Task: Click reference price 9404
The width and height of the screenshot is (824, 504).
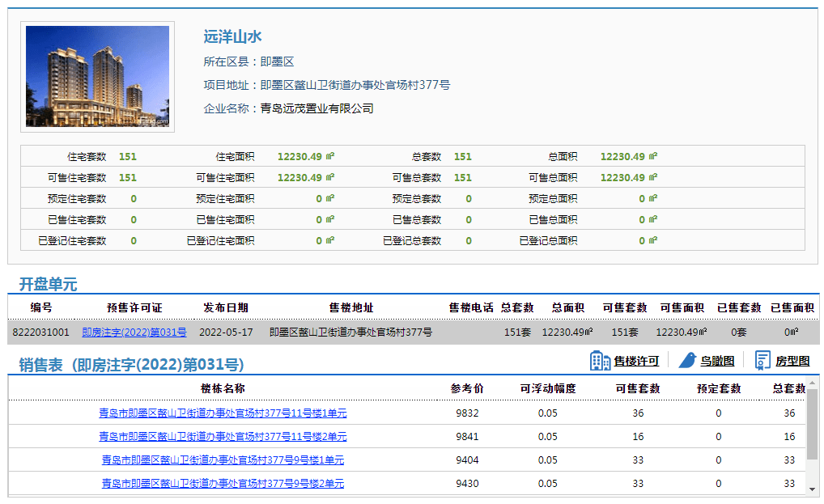Action: click(x=467, y=460)
